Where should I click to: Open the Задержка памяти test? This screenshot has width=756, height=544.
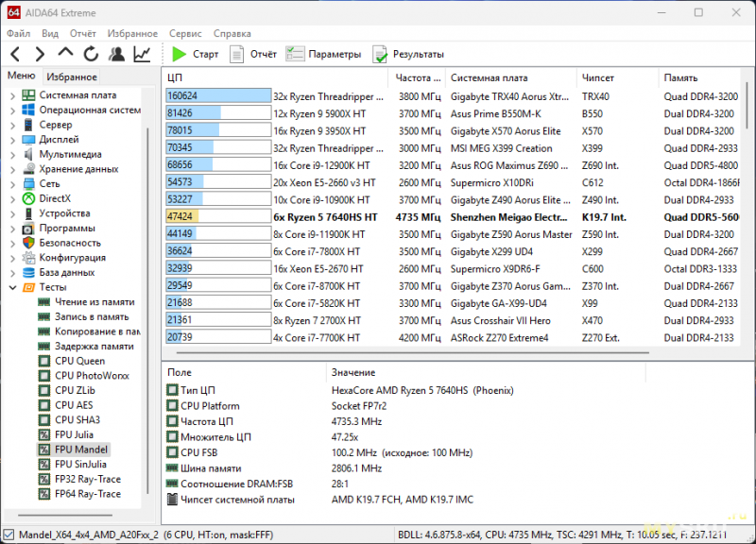94,347
